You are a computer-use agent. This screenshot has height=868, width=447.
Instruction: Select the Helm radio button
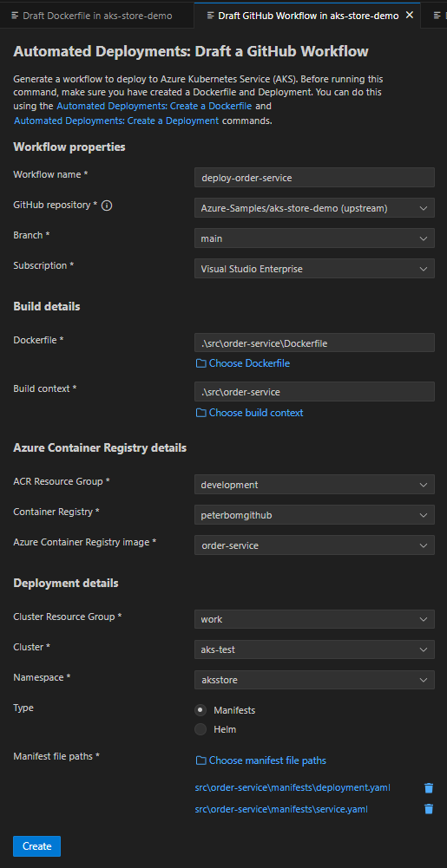[200, 729]
